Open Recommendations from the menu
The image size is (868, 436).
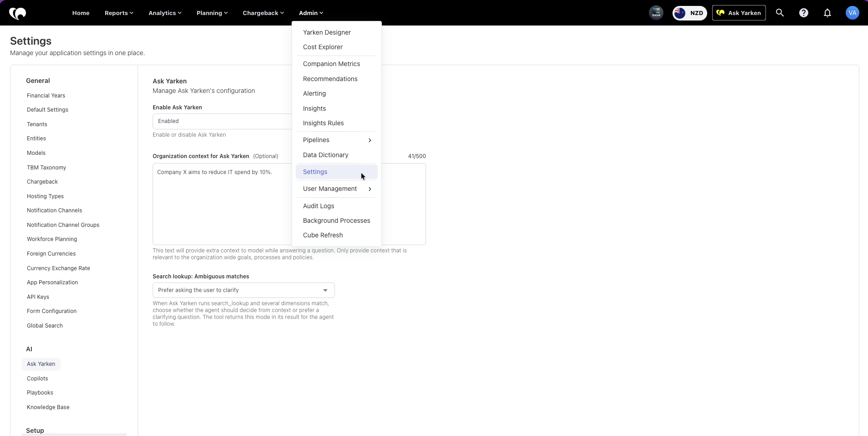pos(337,79)
